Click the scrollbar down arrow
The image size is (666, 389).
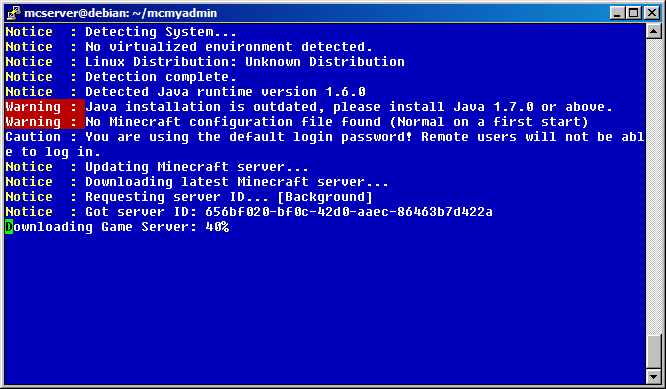coord(653,376)
